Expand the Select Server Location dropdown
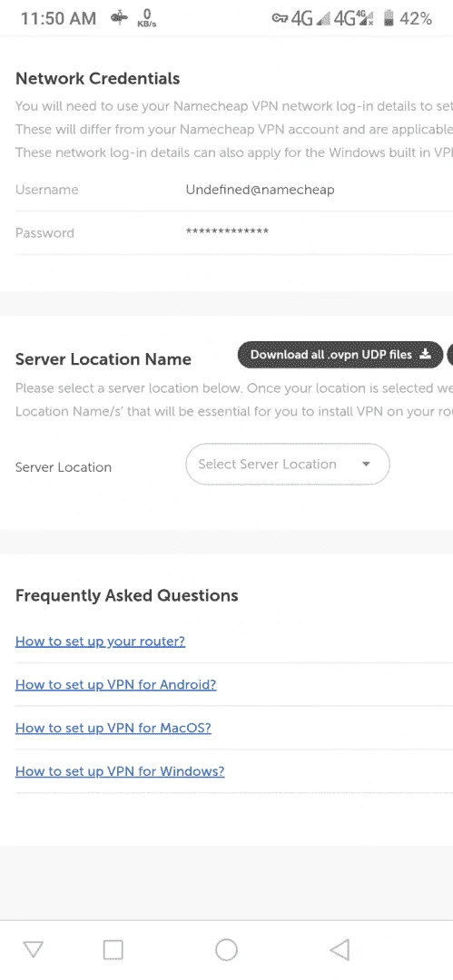Viewport: 453px width, 980px height. point(288,465)
